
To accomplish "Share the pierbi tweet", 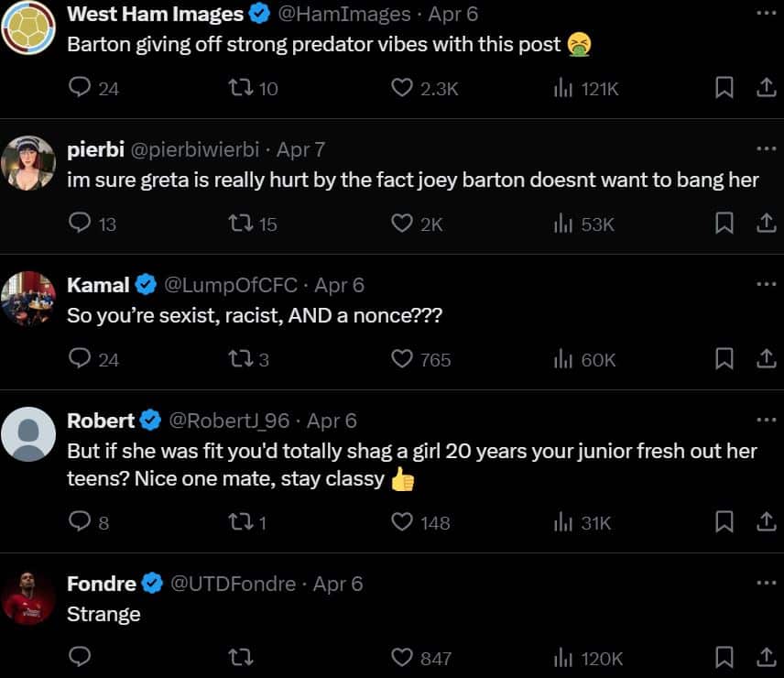I will [766, 223].
